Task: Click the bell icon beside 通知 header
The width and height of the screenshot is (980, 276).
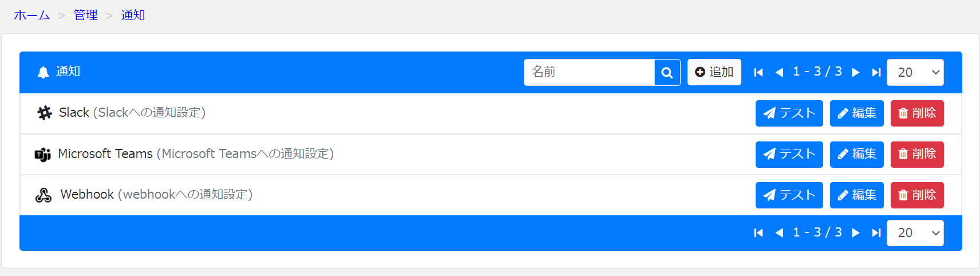Action: coord(43,72)
